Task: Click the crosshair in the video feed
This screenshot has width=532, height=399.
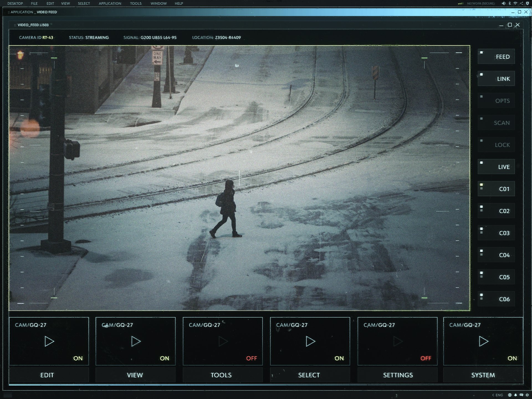Action: click(x=239, y=178)
